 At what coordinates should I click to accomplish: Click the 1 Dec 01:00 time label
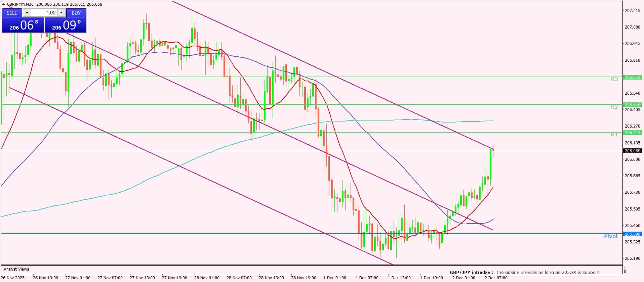pos(334,278)
